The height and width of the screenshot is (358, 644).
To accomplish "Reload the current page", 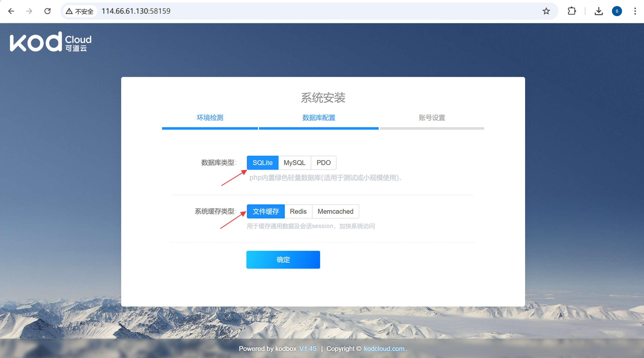I will click(47, 11).
